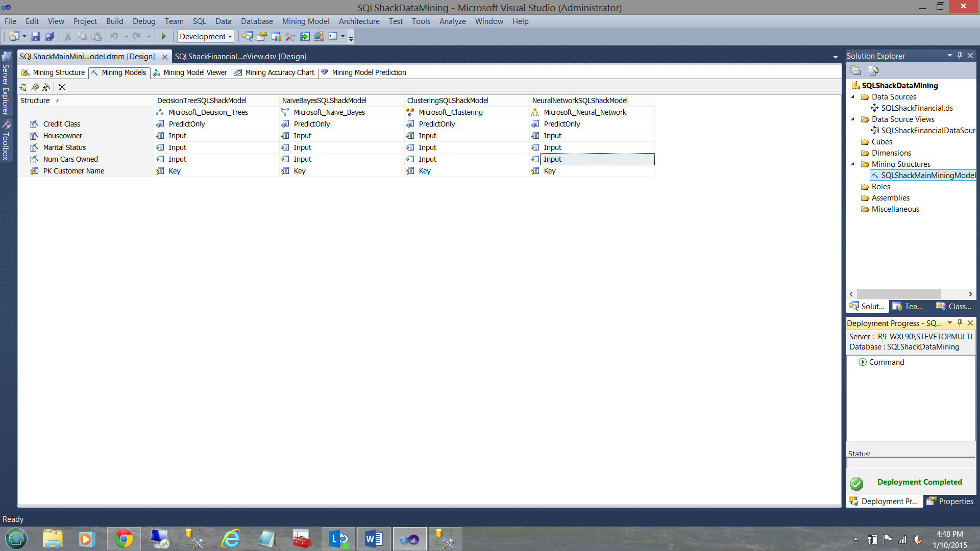980x551 pixels.
Task: Pin the Solution Explorer panel
Action: (x=960, y=56)
